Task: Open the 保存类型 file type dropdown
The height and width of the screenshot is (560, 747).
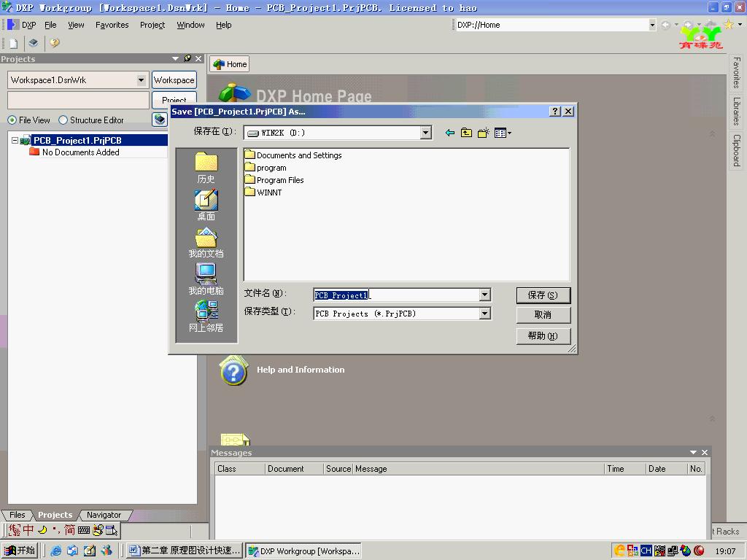Action: (x=484, y=314)
